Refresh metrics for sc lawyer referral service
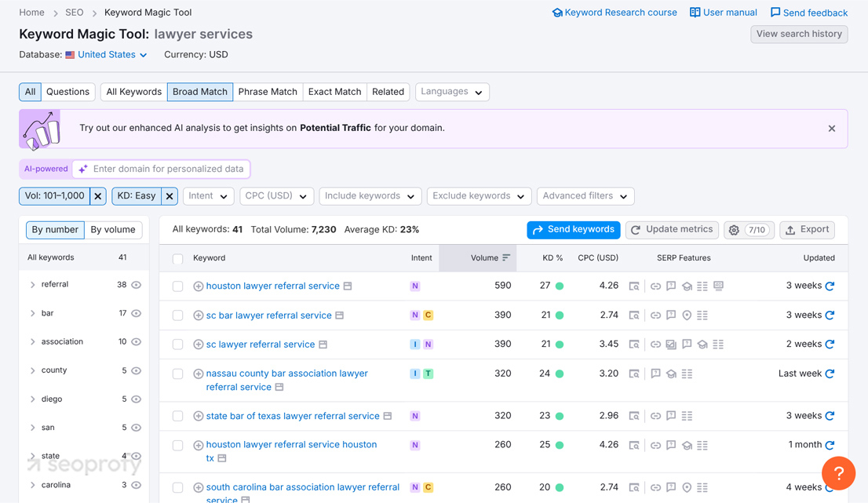The height and width of the screenshot is (503, 868). (830, 344)
